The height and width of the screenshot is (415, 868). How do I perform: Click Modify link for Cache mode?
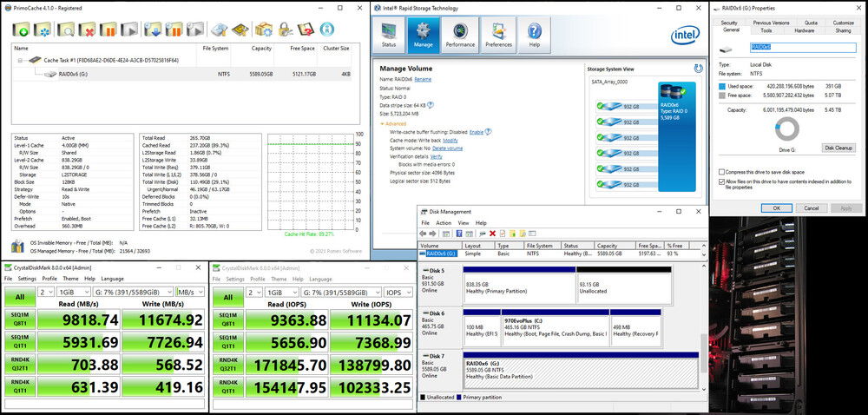click(x=450, y=141)
